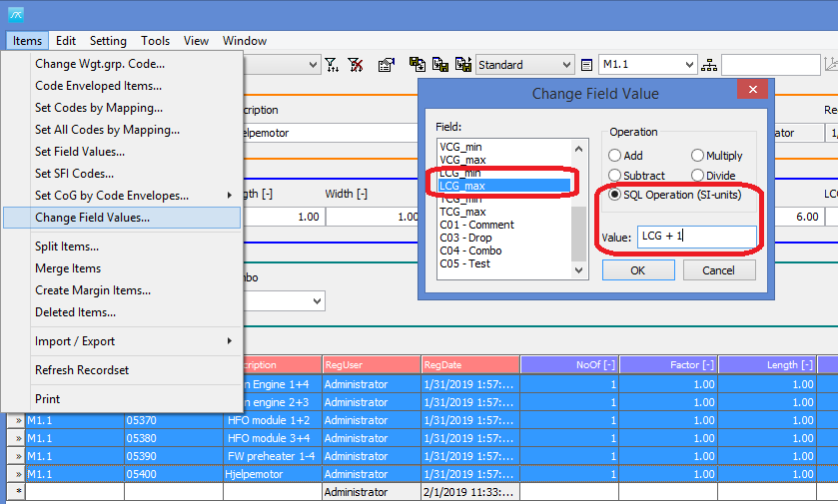Choose Change Wgt.grp. Code... menu entry
This screenshot has width=838, height=504.
[x=122, y=64]
